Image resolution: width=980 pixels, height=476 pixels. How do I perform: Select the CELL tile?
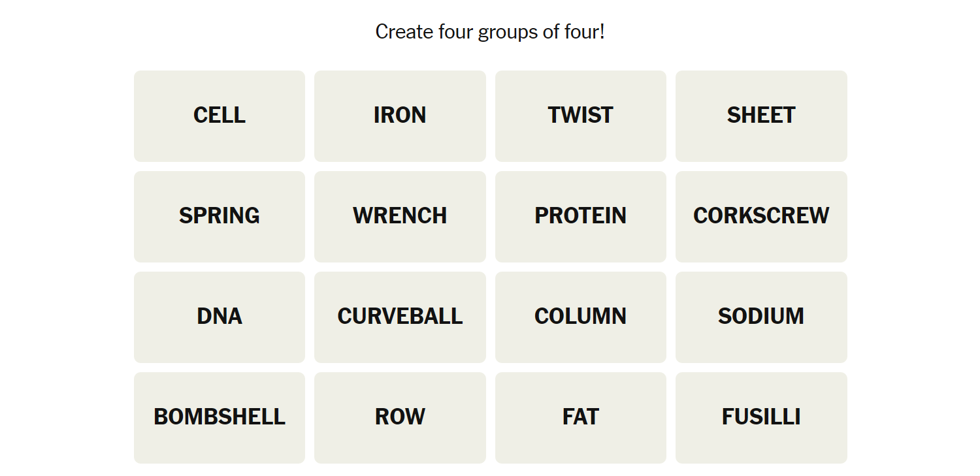click(220, 116)
